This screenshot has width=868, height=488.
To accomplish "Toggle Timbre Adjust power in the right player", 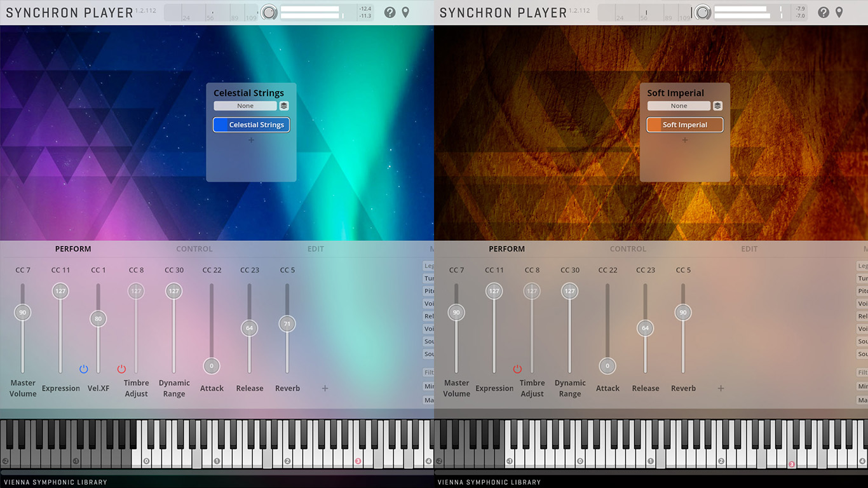I will pos(517,369).
